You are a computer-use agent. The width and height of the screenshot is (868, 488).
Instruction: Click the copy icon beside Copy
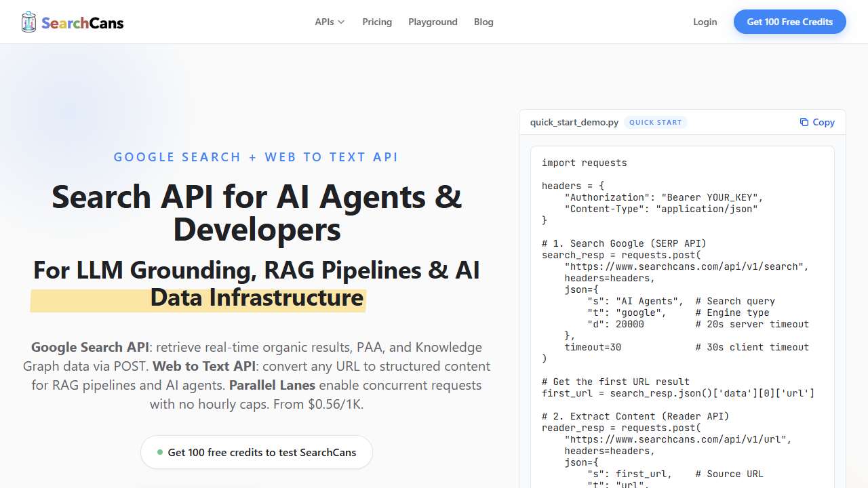804,122
